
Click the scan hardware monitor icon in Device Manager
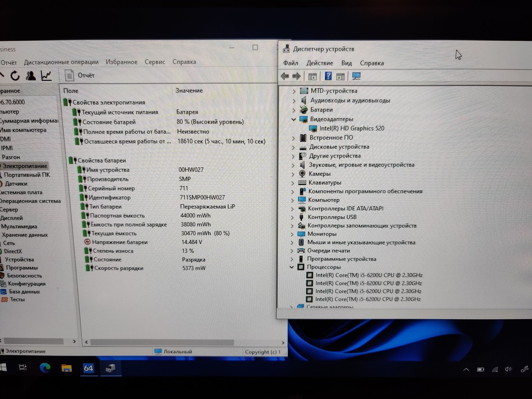pos(356,76)
